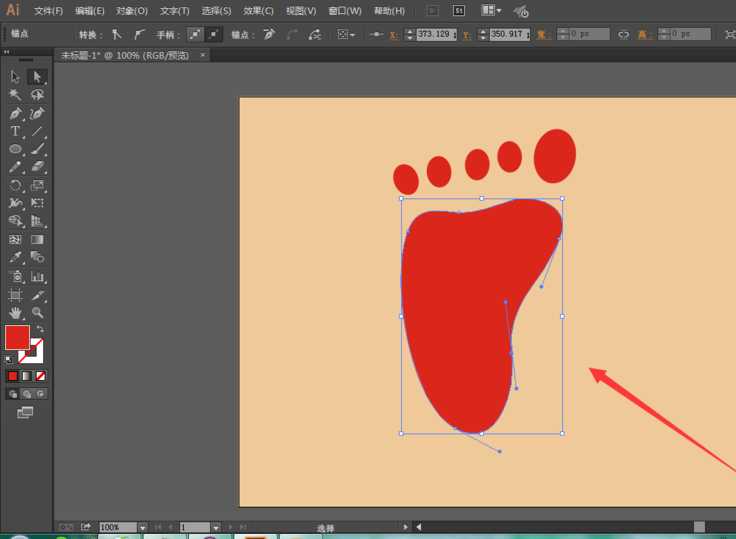This screenshot has height=539, width=736.
Task: Open the zoom level dropdown
Action: point(142,527)
